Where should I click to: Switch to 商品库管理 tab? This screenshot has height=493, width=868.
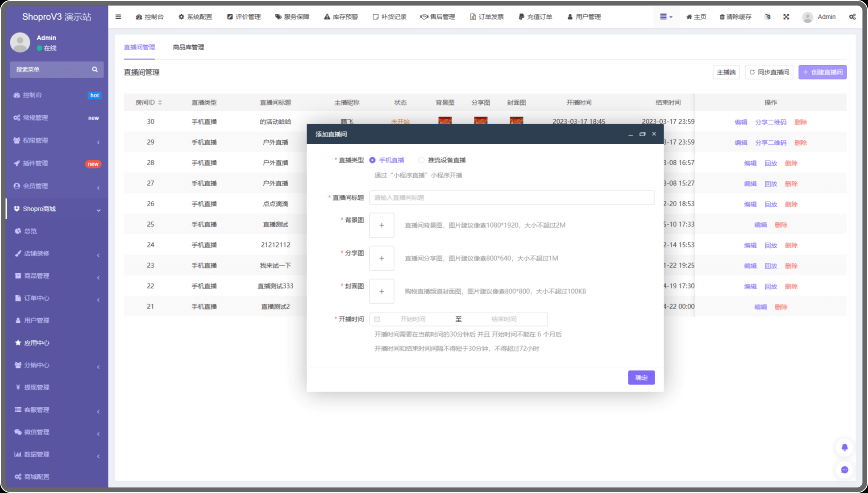pos(188,47)
